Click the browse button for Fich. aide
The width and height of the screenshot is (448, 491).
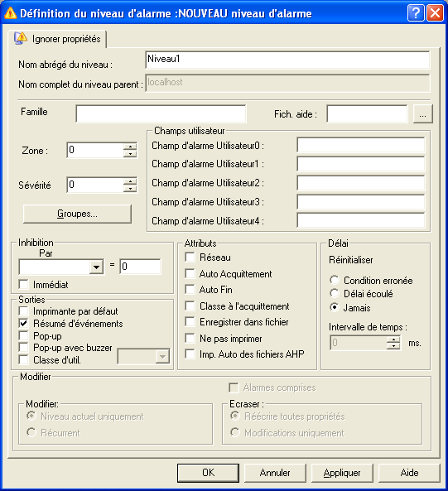coord(423,114)
